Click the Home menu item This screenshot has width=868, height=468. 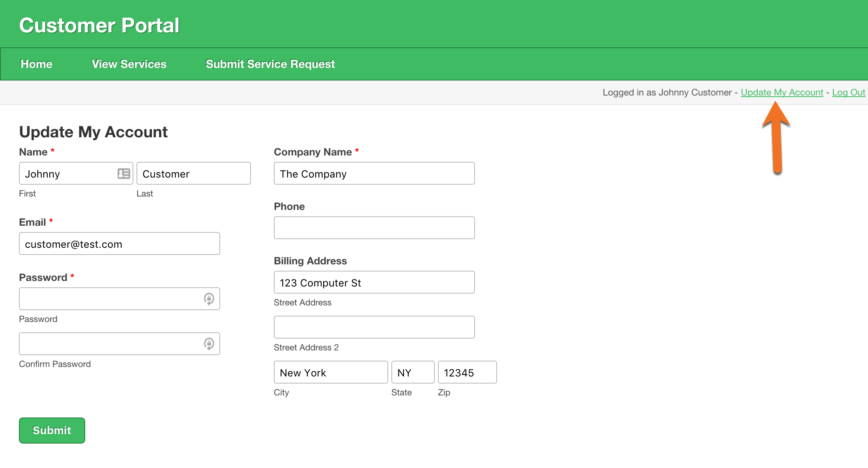click(x=36, y=64)
